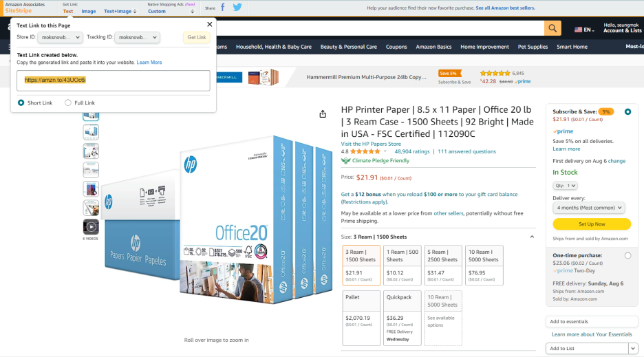Viewport: 644px width, 357px height.
Task: Click the hand-holding-paper product thumbnail
Action: coord(91,208)
